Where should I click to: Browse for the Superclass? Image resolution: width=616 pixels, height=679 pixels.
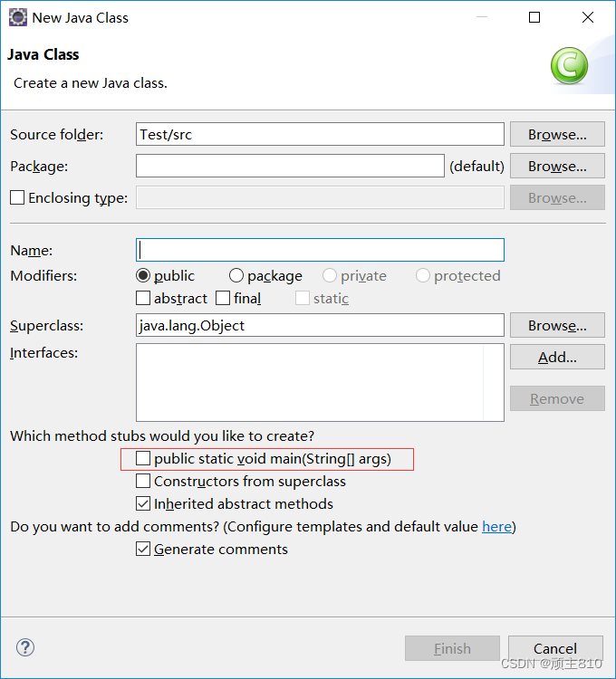(x=557, y=325)
